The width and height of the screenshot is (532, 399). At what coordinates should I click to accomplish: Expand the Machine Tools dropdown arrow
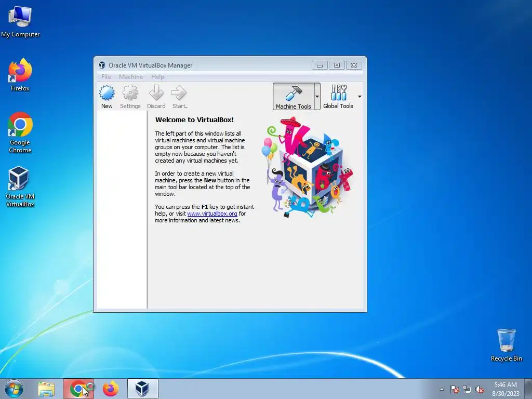coord(317,97)
